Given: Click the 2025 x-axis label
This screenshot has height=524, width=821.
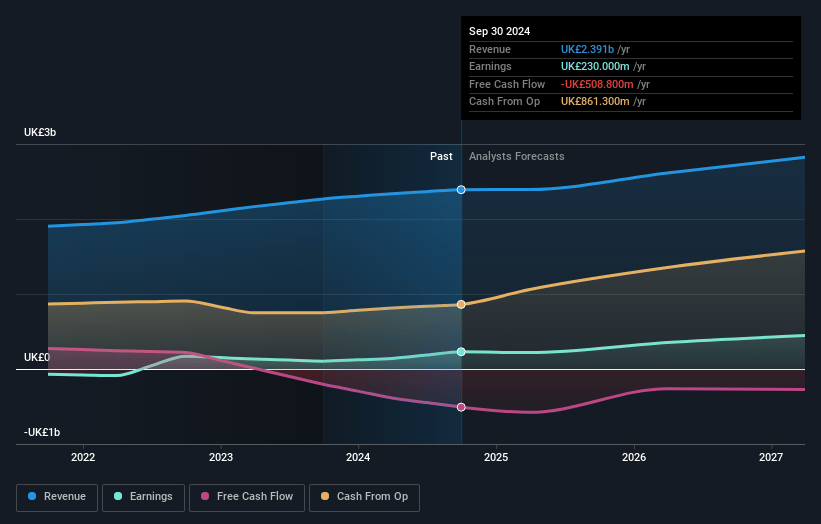Looking at the screenshot, I should (496, 458).
